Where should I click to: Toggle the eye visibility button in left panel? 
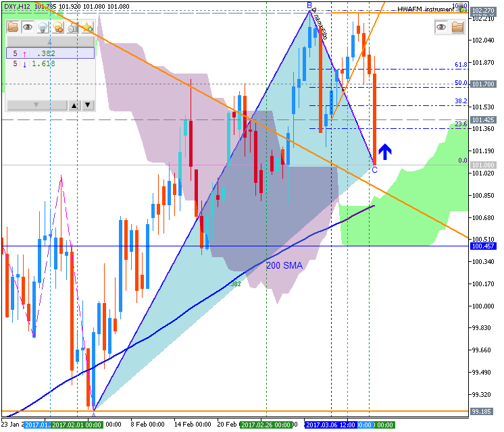click(x=28, y=27)
